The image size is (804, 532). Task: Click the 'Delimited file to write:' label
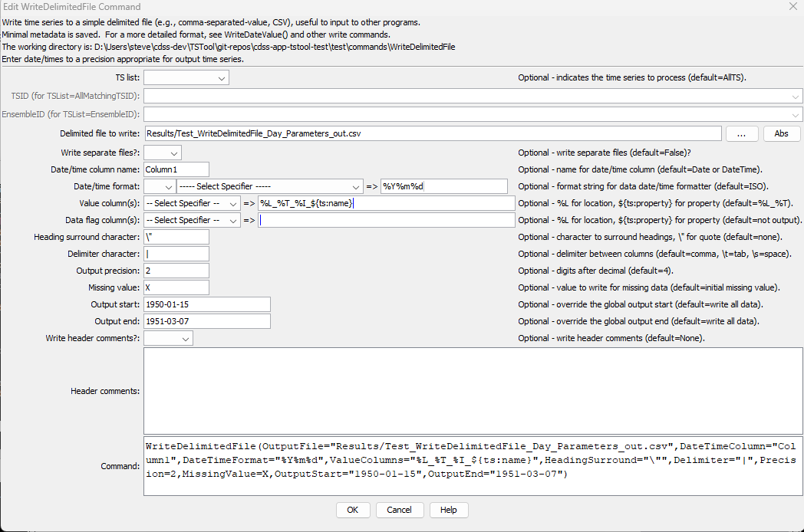(x=100, y=134)
